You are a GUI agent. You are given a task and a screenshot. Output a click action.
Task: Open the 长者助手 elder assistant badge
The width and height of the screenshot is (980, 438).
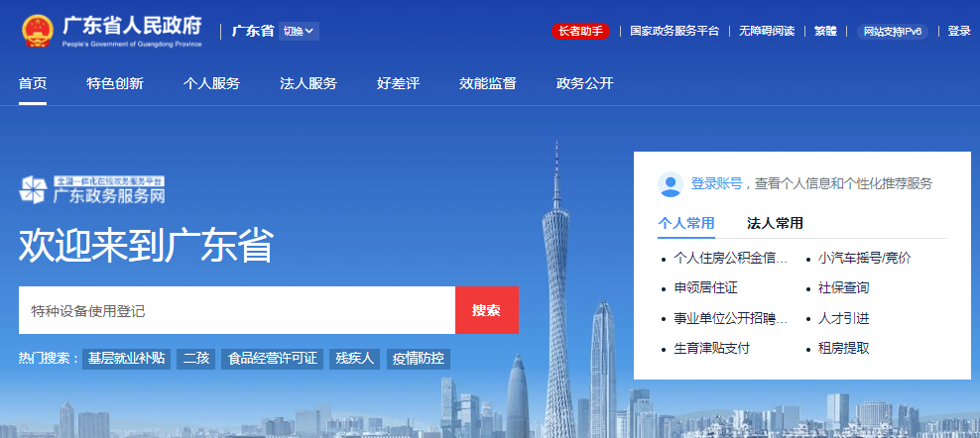click(x=580, y=32)
